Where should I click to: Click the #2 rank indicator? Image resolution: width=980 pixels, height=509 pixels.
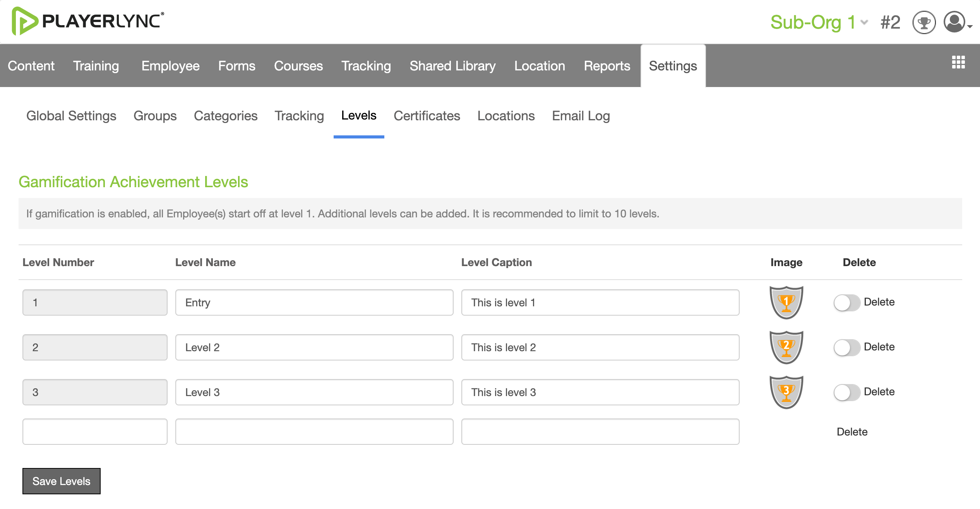(890, 22)
